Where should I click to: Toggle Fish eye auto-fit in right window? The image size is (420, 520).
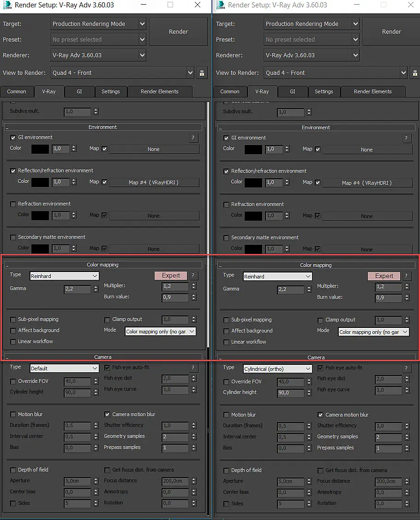pos(320,368)
